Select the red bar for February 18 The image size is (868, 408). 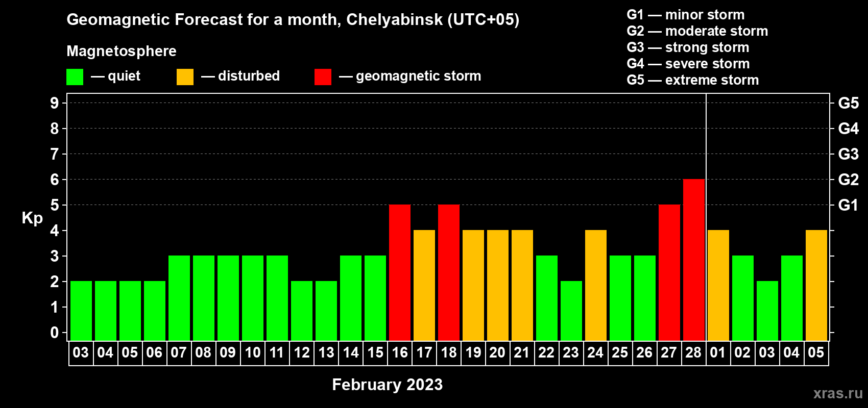click(x=449, y=273)
